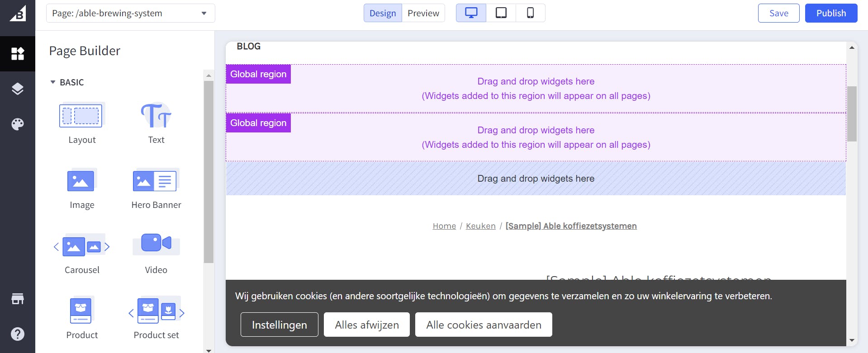Viewport: 868px width, 353px height.
Task: Switch to desktop viewport
Action: (x=471, y=13)
